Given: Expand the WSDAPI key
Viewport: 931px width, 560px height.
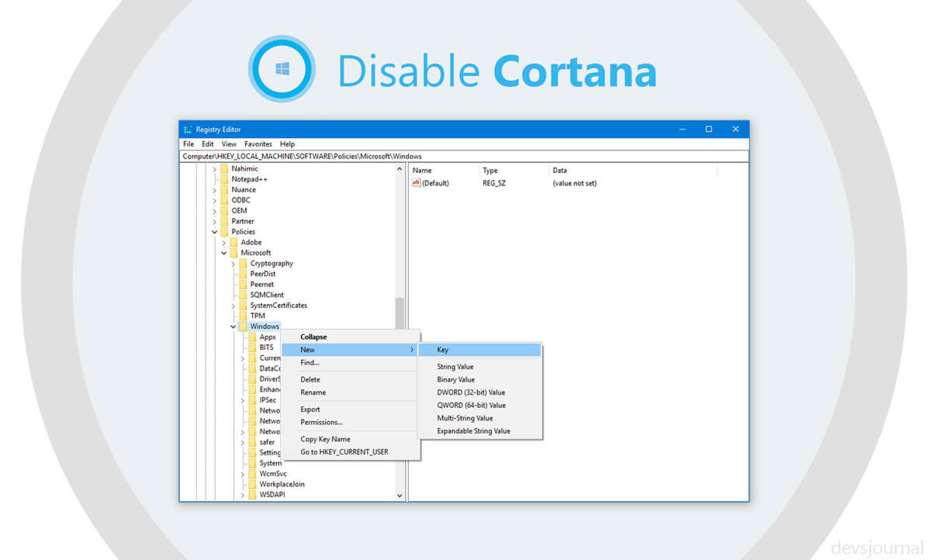Looking at the screenshot, I should point(243,495).
